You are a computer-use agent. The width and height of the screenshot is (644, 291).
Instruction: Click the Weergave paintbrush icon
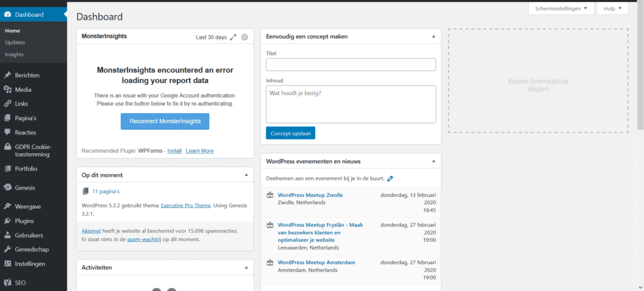point(8,206)
